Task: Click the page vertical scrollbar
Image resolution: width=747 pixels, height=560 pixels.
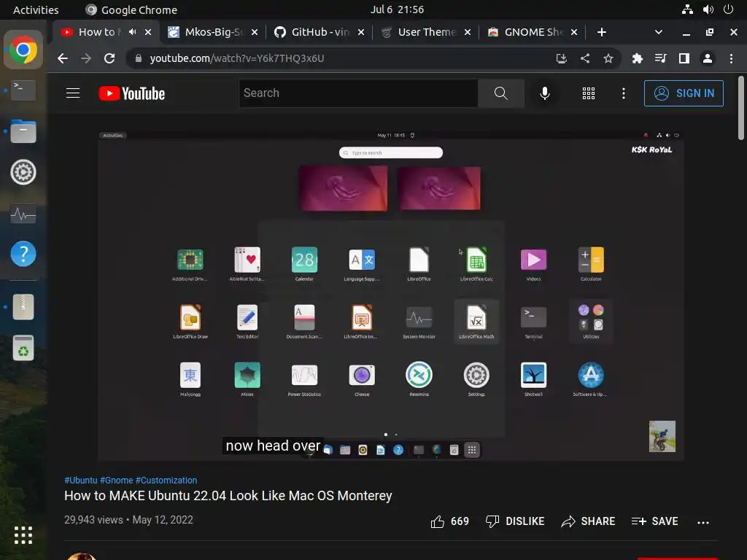Action: [x=741, y=108]
